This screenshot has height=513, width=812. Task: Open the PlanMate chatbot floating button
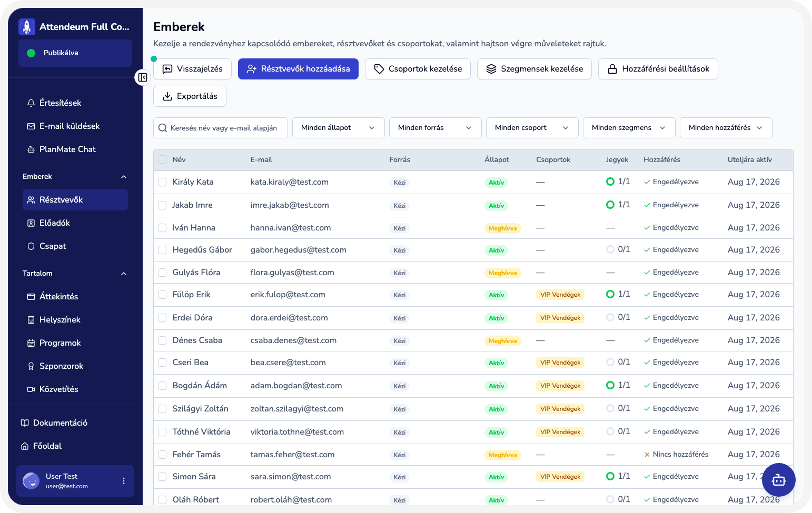pos(778,480)
